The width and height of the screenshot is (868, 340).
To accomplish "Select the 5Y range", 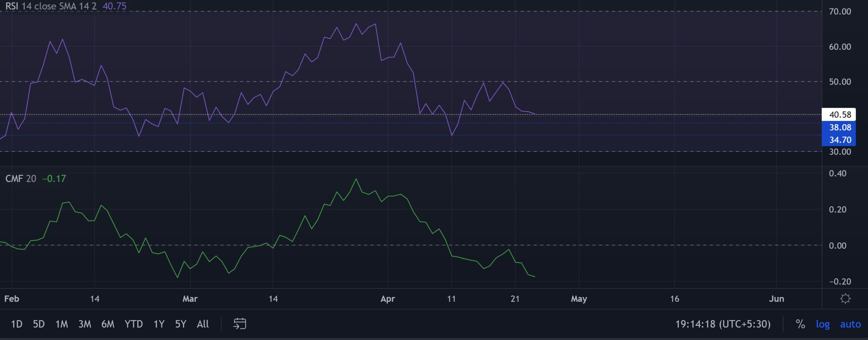I will pyautogui.click(x=180, y=324).
